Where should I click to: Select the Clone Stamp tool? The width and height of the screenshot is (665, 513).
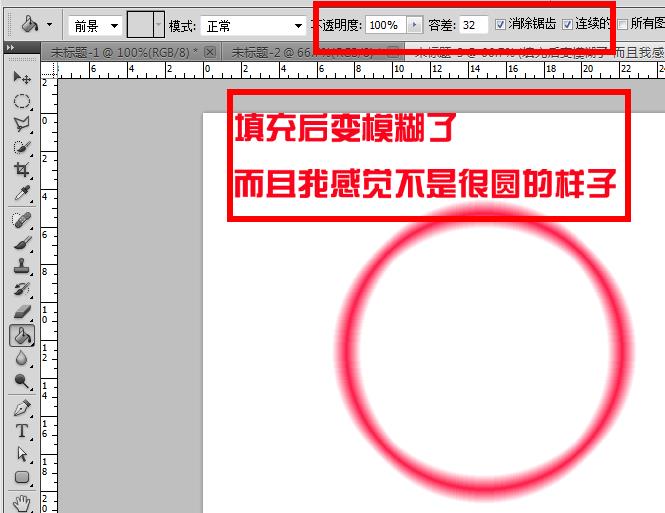pyautogui.click(x=21, y=266)
